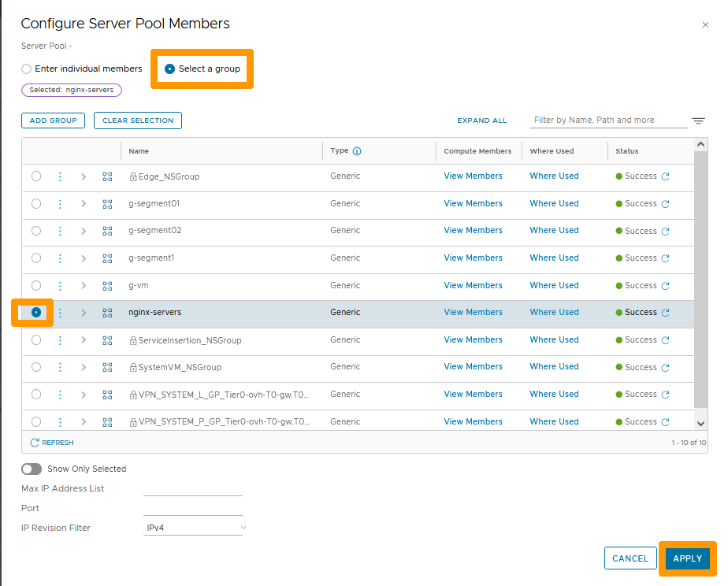Viewport: 728px width, 586px height.
Task: Click the filter options icon beside search field
Action: click(698, 121)
